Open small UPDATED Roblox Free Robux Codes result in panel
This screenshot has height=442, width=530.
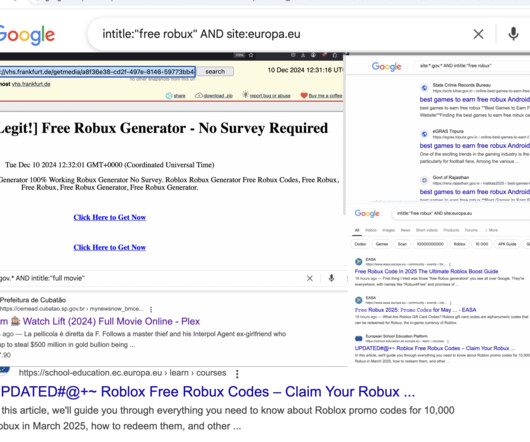pos(435,348)
